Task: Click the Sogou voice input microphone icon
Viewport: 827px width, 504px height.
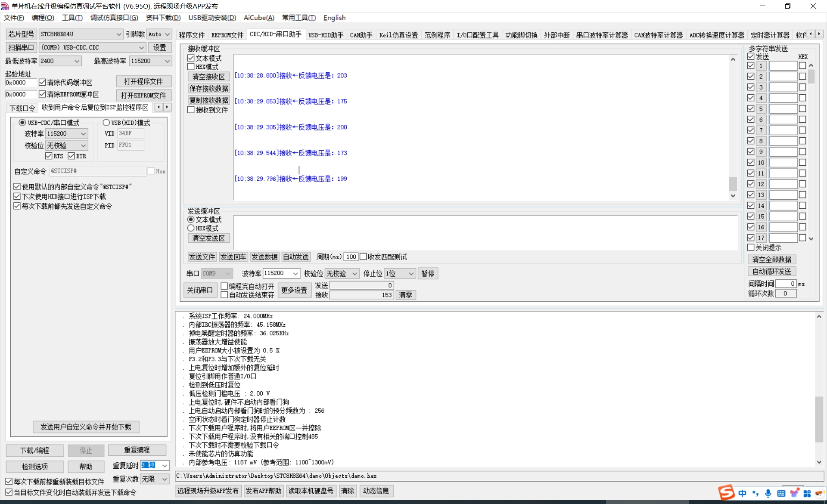Action: (768, 493)
